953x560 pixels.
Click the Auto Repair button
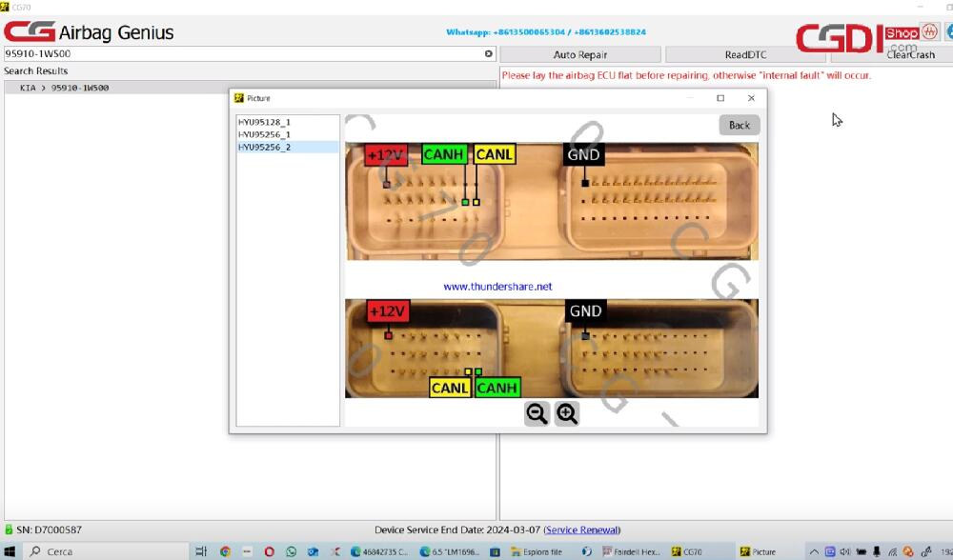(x=579, y=54)
